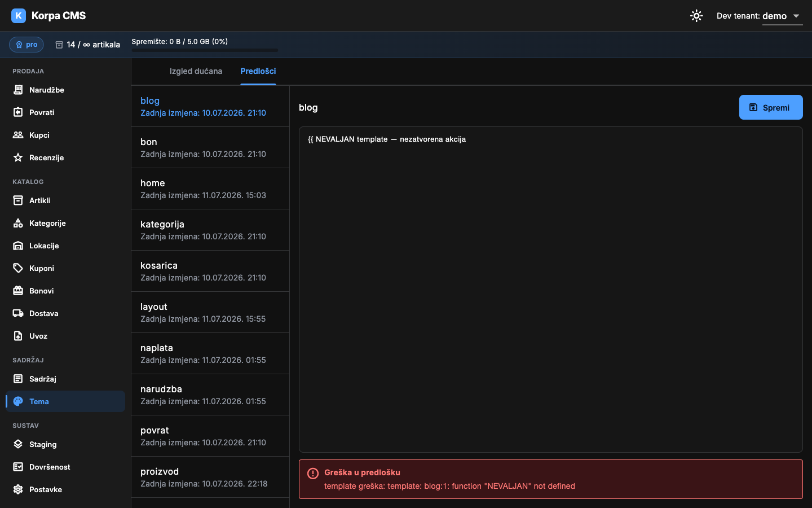
Task: Switch to the Predlošci tab
Action: [x=258, y=71]
